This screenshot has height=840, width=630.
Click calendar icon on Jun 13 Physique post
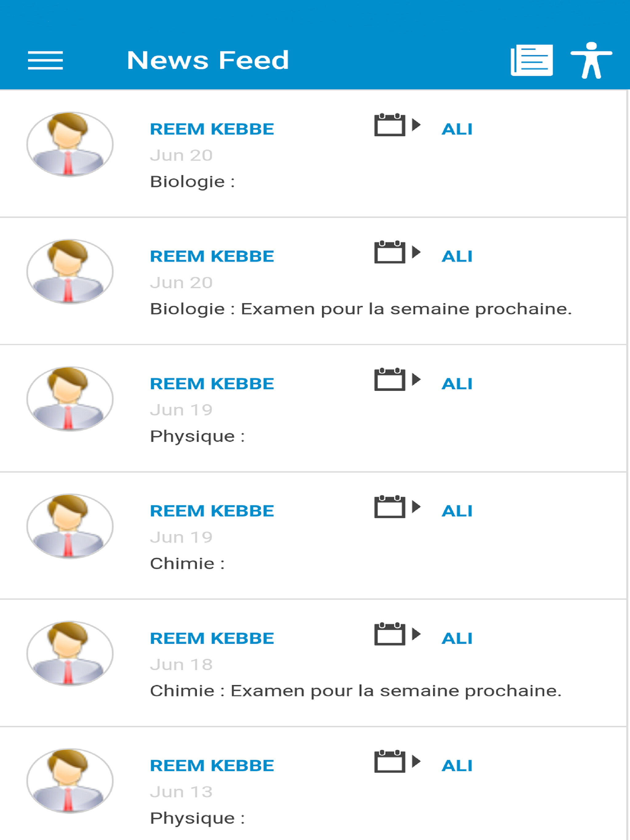(x=397, y=761)
